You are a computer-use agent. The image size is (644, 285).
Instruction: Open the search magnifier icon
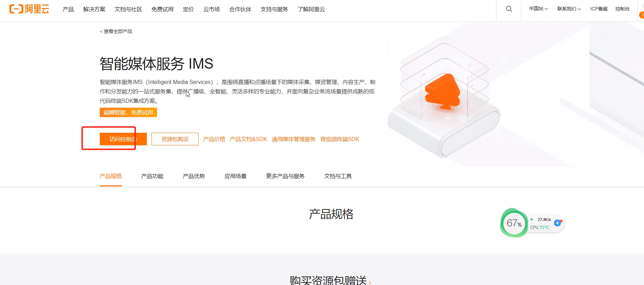(509, 9)
